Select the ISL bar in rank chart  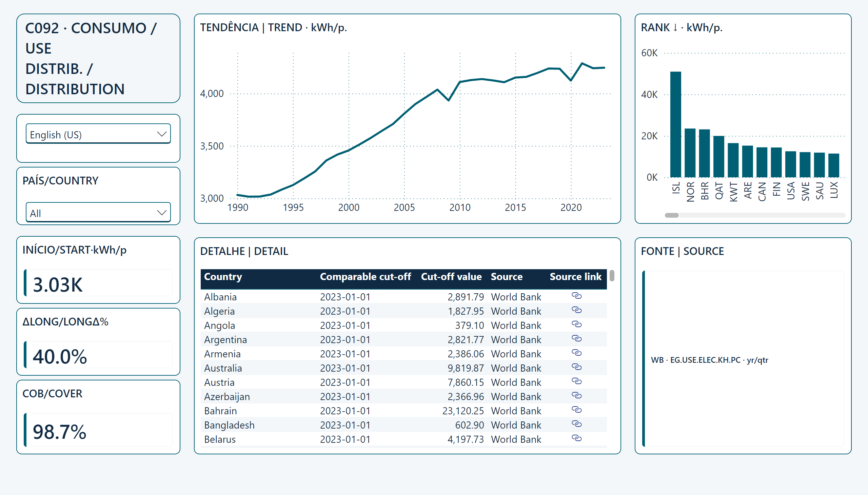click(x=675, y=124)
